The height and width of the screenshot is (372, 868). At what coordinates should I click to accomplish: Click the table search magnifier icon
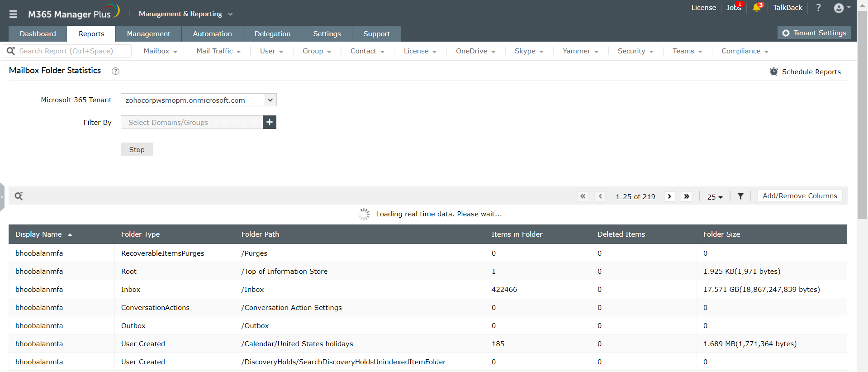[x=19, y=196]
